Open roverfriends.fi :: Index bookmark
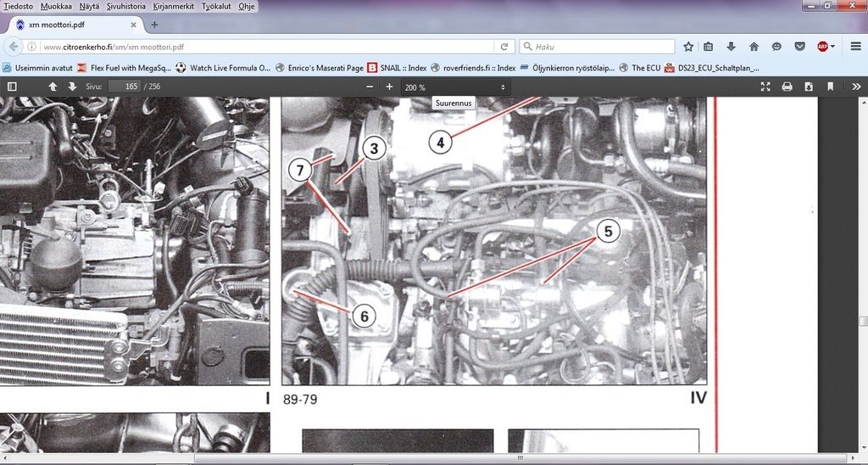 473,68
